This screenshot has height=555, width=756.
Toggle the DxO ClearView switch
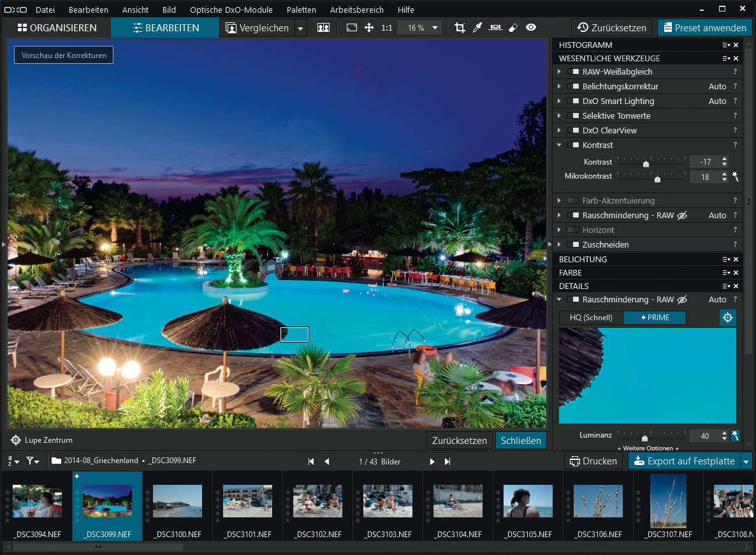click(572, 131)
